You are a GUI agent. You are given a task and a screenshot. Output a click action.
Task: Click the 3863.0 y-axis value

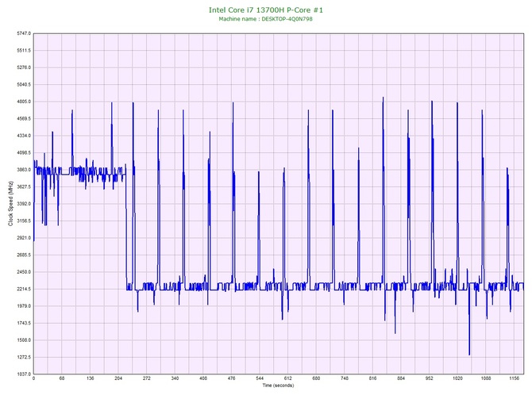[x=24, y=170]
